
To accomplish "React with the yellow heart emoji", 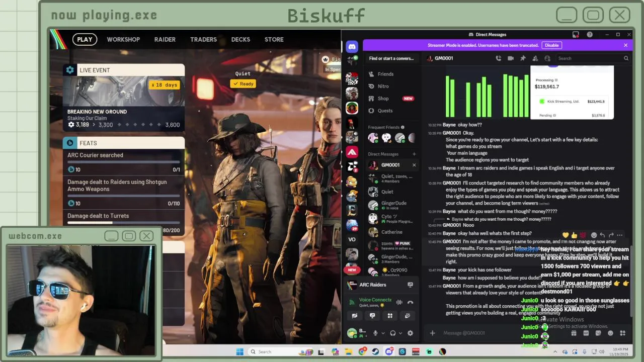I will pyautogui.click(x=566, y=235).
